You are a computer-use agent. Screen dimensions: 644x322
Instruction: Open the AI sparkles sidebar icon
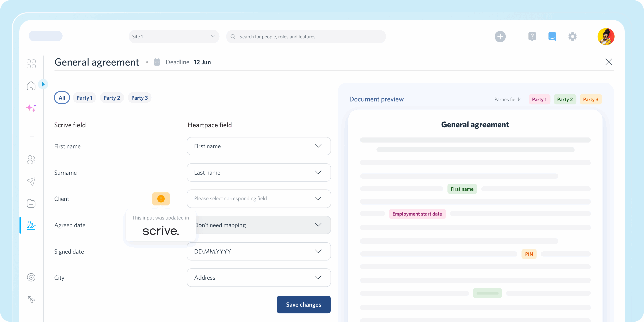click(x=31, y=108)
